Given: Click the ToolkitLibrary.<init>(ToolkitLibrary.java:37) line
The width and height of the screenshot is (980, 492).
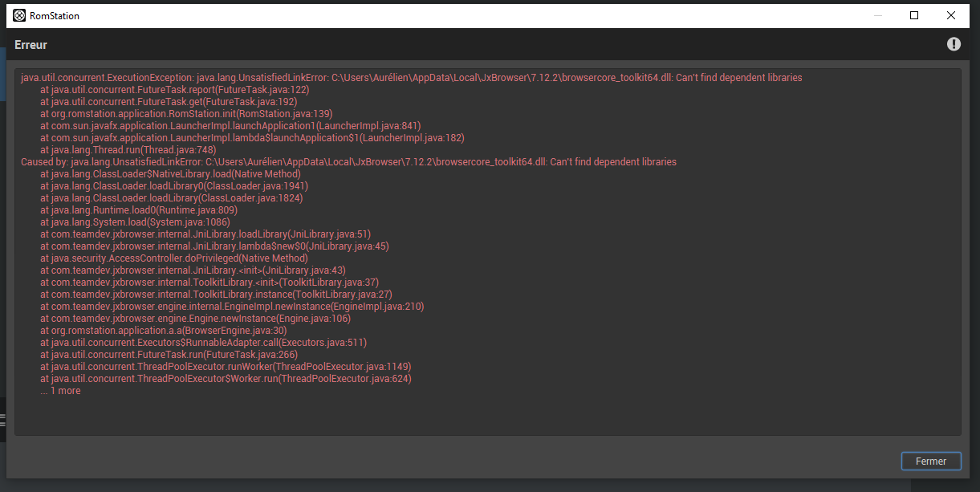Looking at the screenshot, I should 209,283.
